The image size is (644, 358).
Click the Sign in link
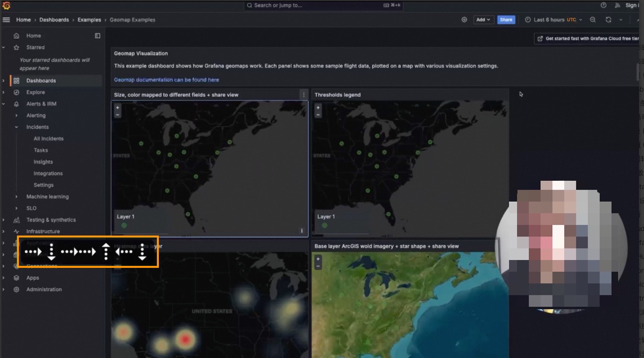pos(632,5)
